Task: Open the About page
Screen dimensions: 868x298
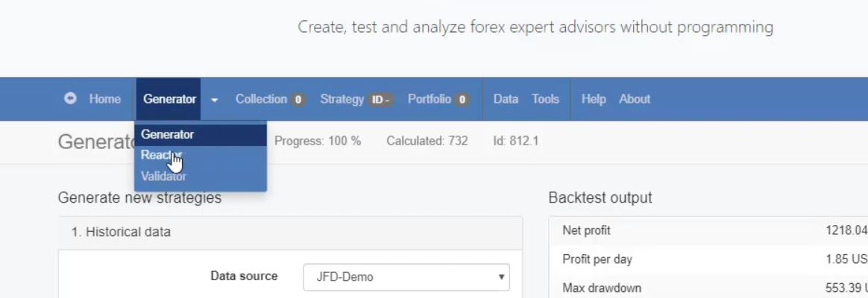Action: [635, 99]
